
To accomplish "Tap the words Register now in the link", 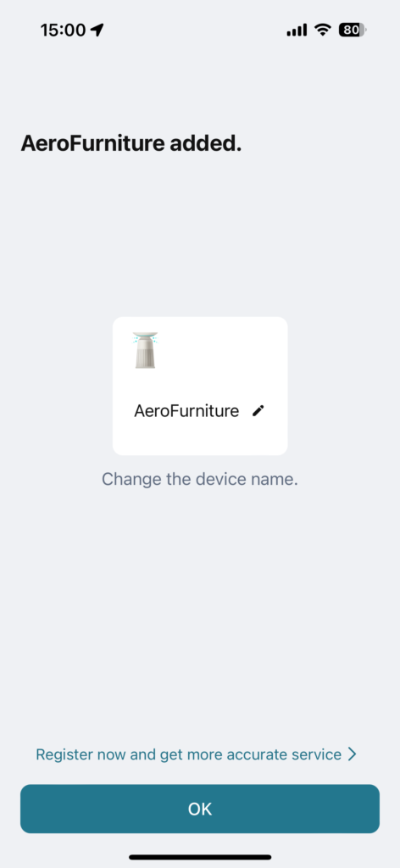I will [x=75, y=754].
